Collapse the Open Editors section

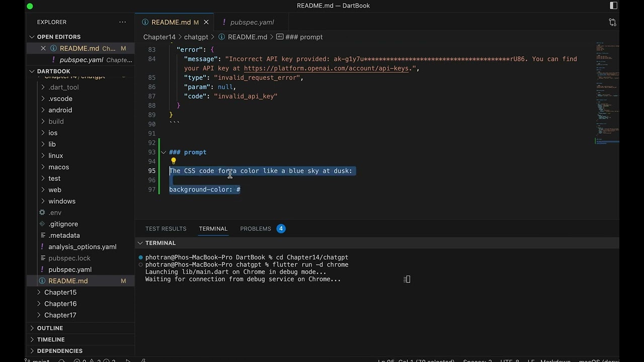(32, 37)
